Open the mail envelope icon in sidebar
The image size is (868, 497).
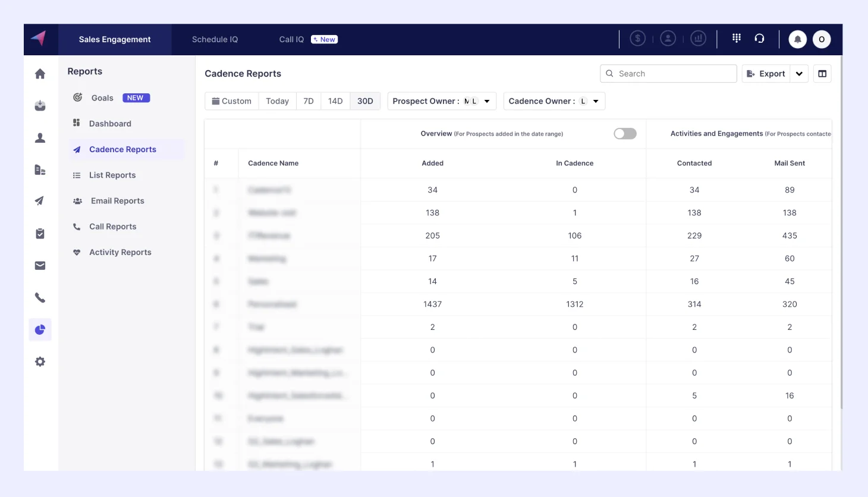click(40, 266)
